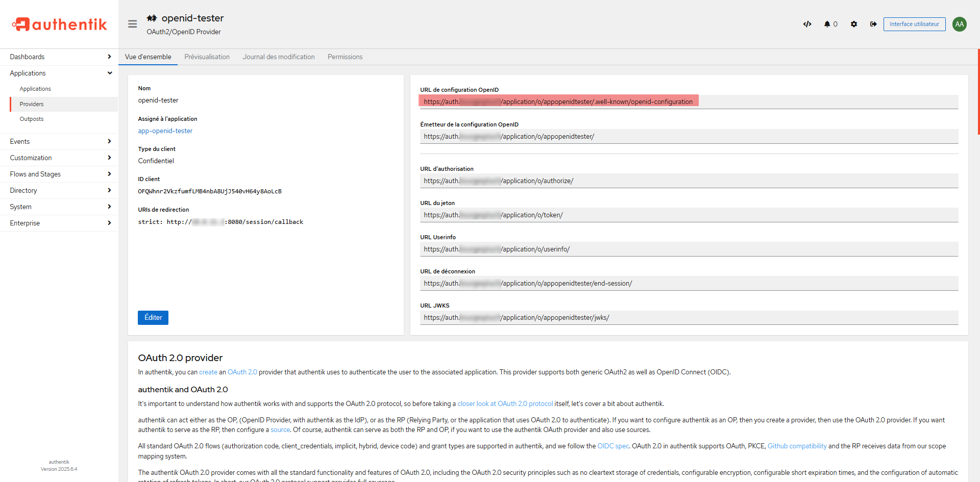
Task: Collapse the Applications sidebar section
Action: (59, 73)
